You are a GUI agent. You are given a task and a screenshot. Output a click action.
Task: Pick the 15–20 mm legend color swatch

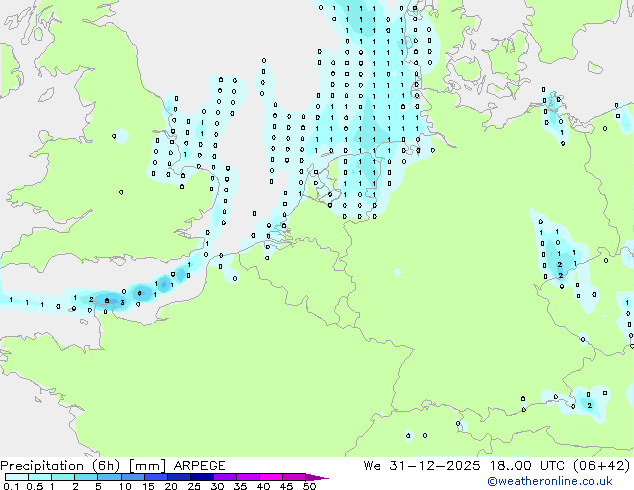pyautogui.click(x=155, y=477)
